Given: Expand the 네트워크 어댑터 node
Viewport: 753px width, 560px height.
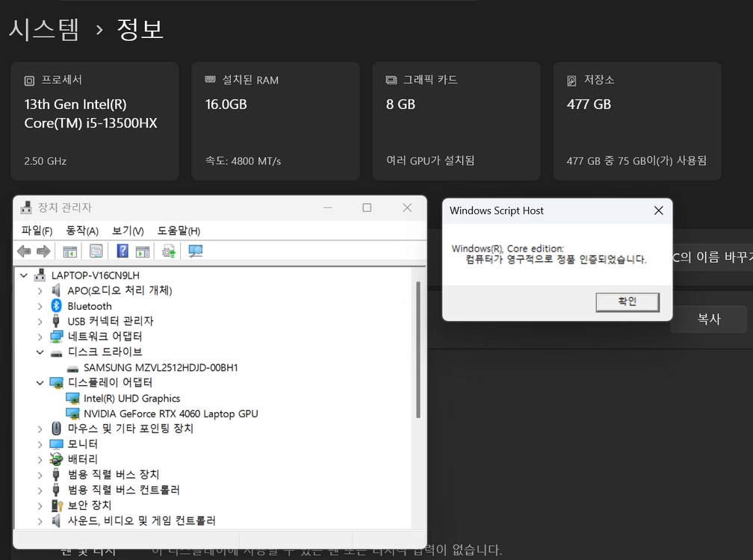Looking at the screenshot, I should (x=40, y=337).
